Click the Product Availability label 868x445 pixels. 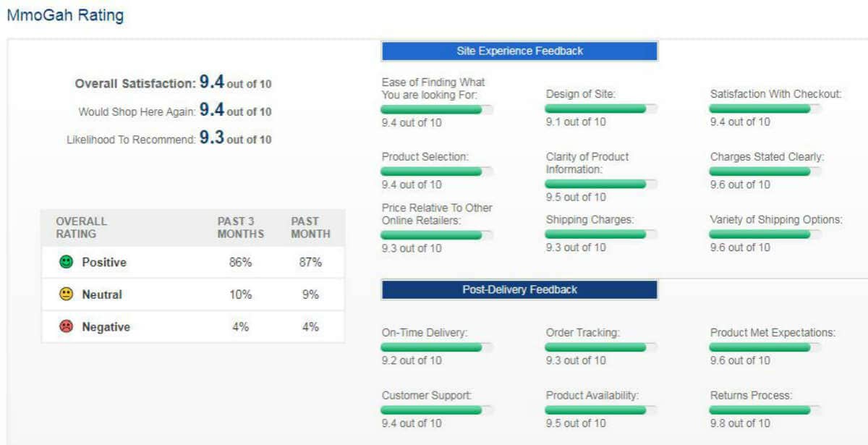pos(592,396)
